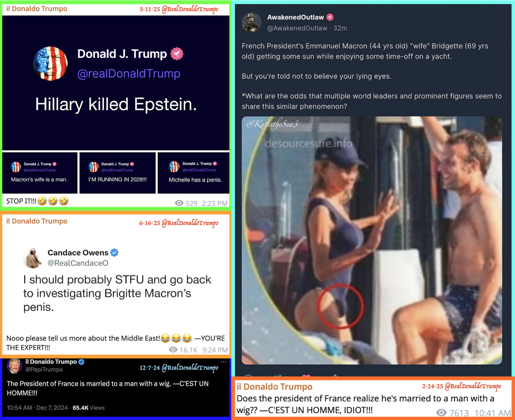Image resolution: width=515 pixels, height=420 pixels.
Task: Open the 'Macron's wife is a man.' thumbnail
Action: pos(40,173)
